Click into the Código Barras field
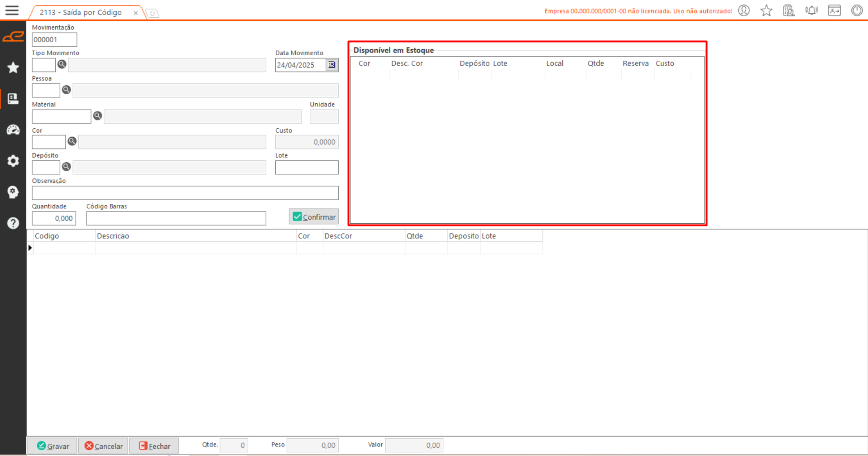The height and width of the screenshot is (456, 868). coord(176,218)
